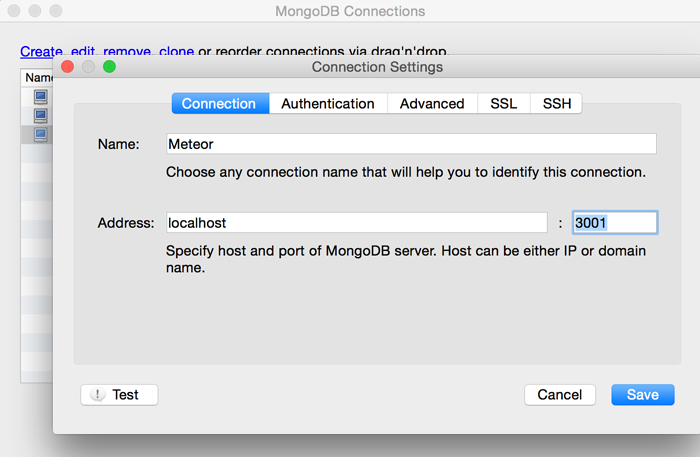Select the second connection computer icon in list
The image size is (700, 457).
[x=41, y=116]
